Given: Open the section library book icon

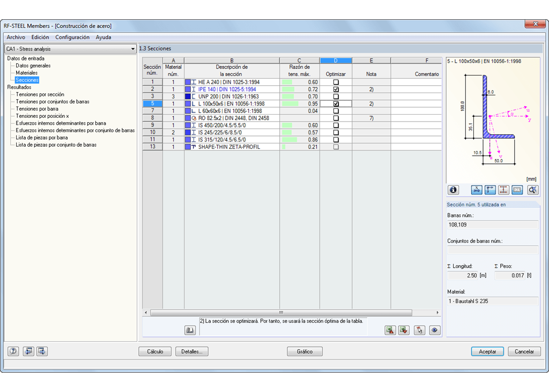Looking at the screenshot, I should pyautogui.click(x=190, y=330).
